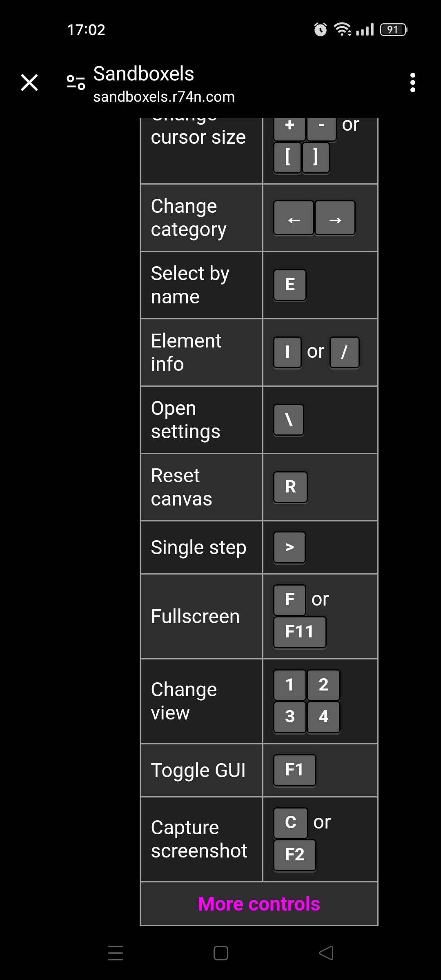
Task: Open the three-dot overflow menu
Action: tap(412, 82)
